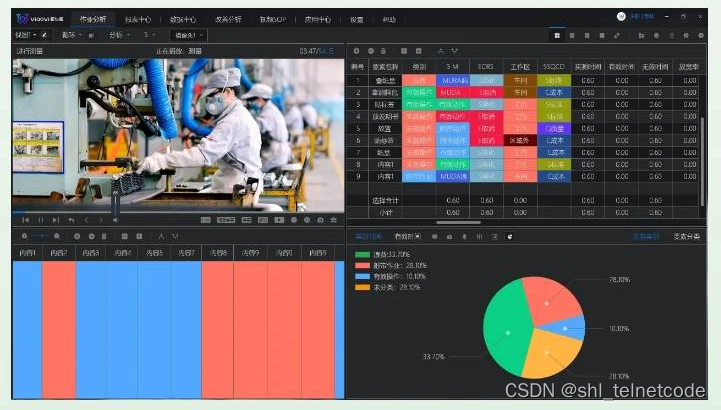721x410 pixels.
Task: Take a snapshot using the camera icon under video
Action: 320,220
